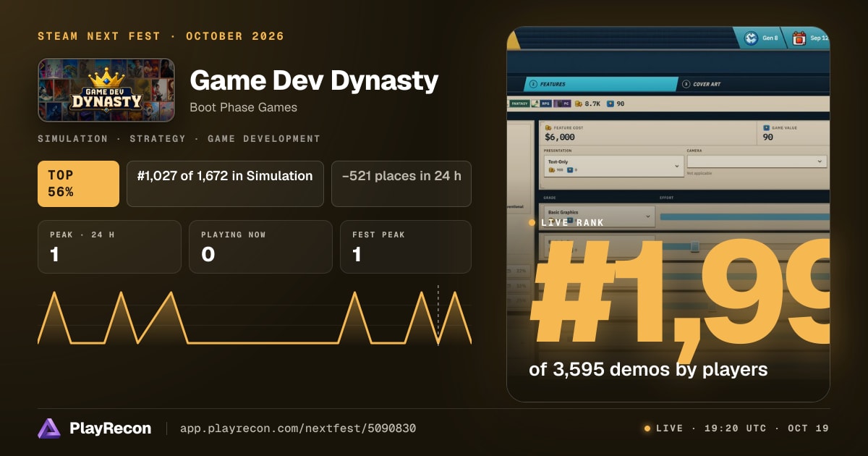Click the $6,000 feature cost value

click(x=560, y=137)
